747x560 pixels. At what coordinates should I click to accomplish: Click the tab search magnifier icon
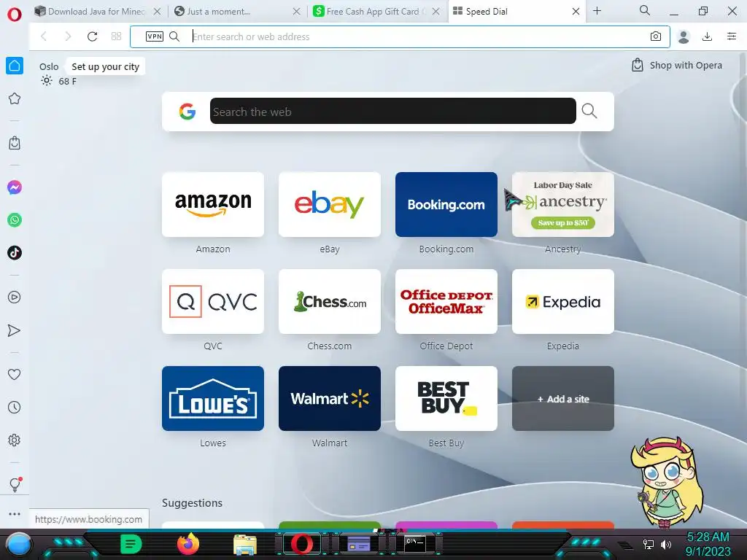point(645,10)
